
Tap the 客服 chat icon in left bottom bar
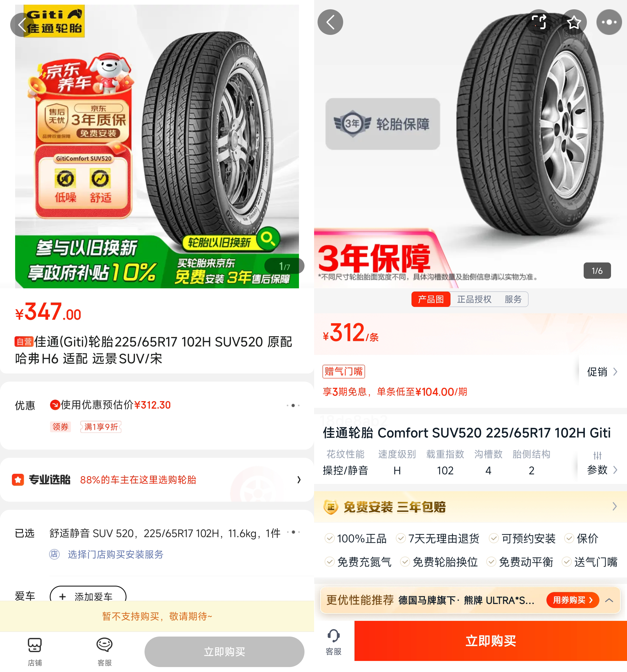click(104, 651)
